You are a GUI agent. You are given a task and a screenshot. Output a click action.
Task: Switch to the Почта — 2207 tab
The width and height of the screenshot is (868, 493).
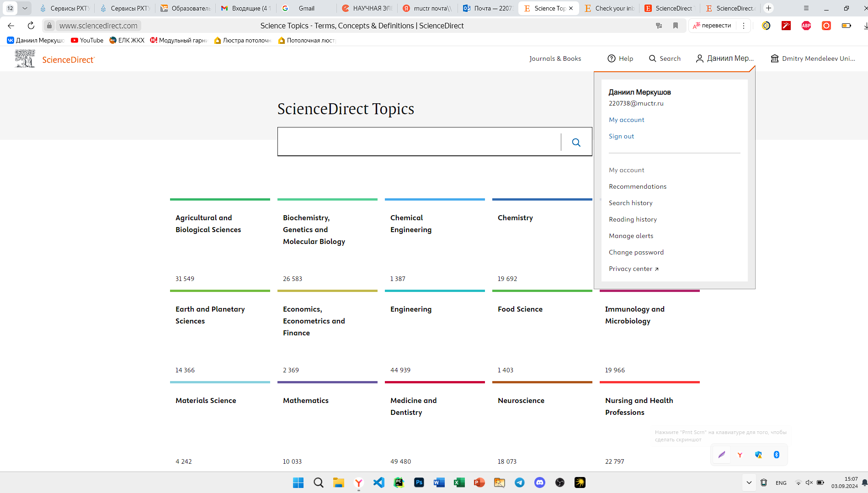coord(488,8)
